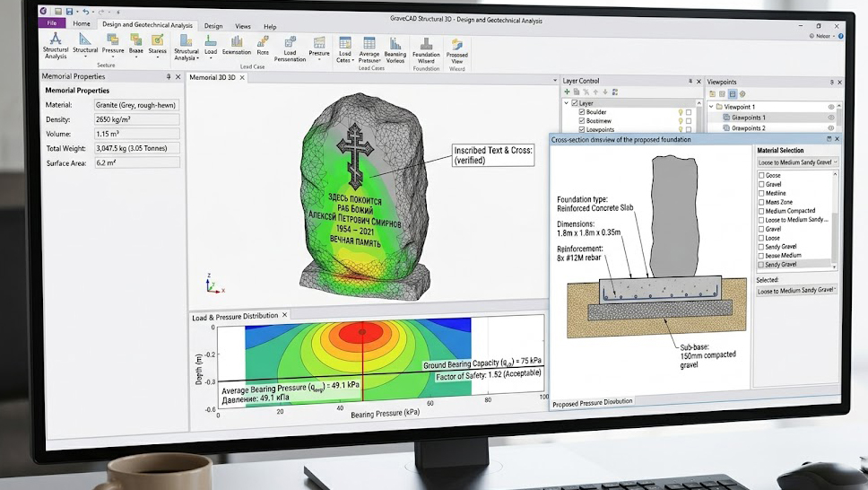The width and height of the screenshot is (868, 490).
Task: Add new viewpoint folder icon
Action: [x=713, y=94]
